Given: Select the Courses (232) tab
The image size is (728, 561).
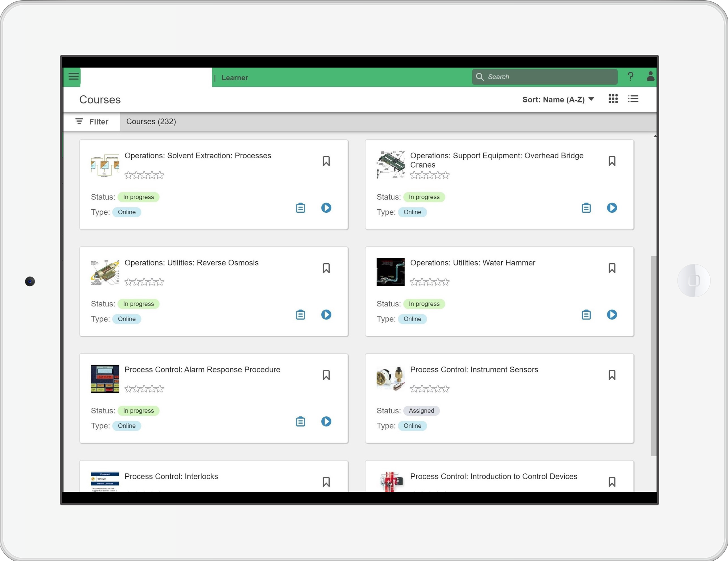Looking at the screenshot, I should point(151,121).
